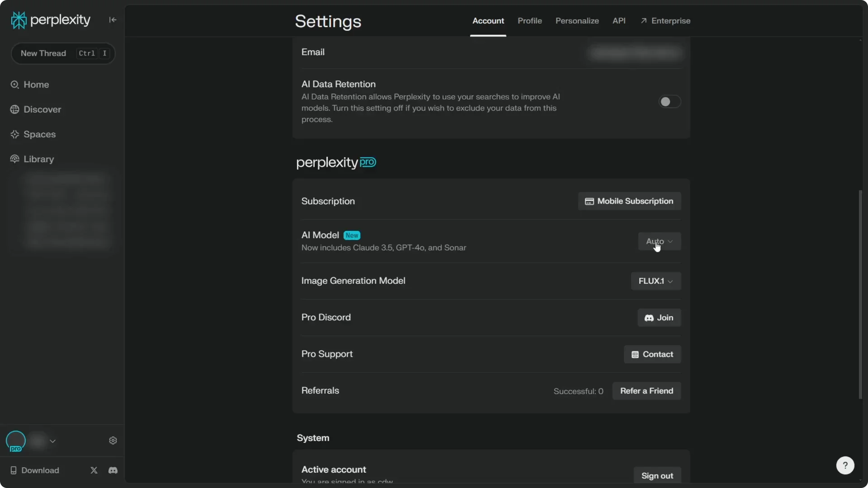Change the Image Generation Model from FLUX.1
Viewport: 868px width, 488px height.
coord(655,281)
